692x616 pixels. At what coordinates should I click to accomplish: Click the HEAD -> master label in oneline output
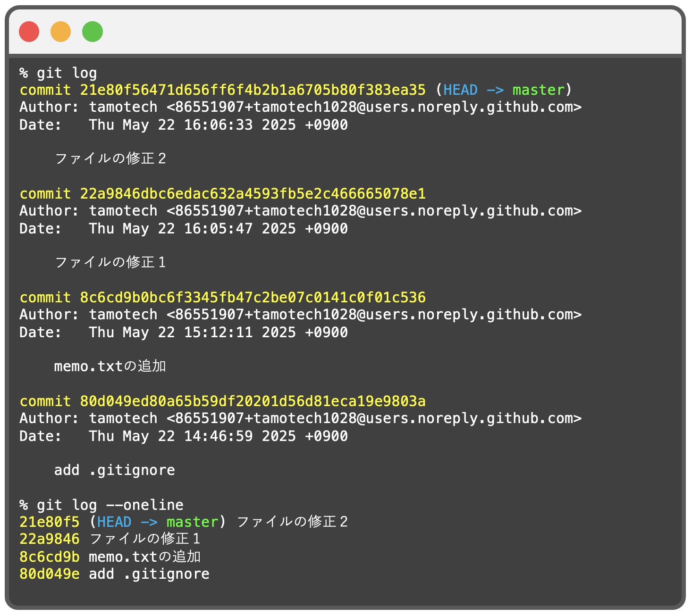click(x=158, y=522)
